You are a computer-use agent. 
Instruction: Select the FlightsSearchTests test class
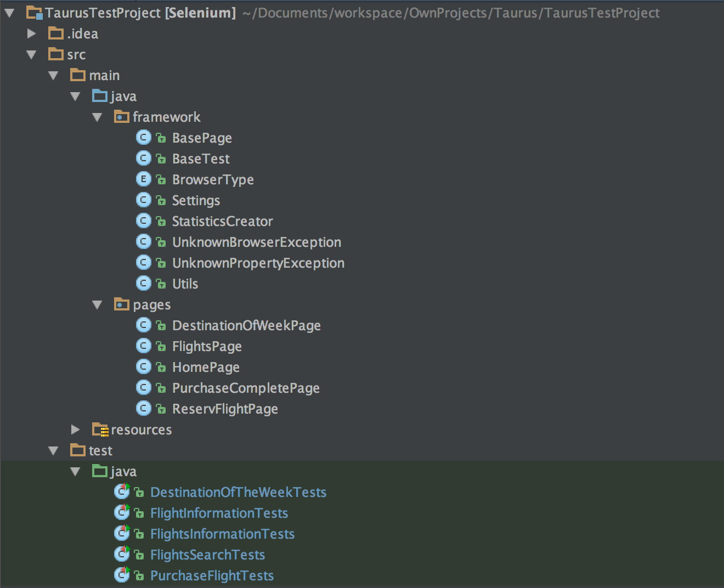208,555
